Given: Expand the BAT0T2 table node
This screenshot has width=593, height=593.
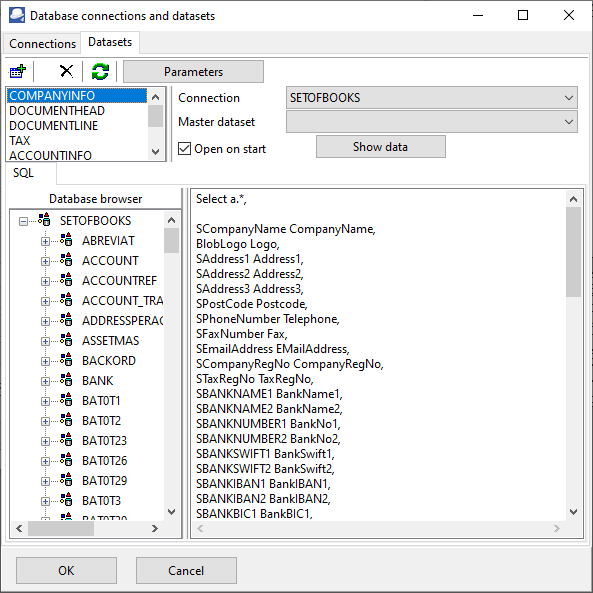Looking at the screenshot, I should pos(45,421).
